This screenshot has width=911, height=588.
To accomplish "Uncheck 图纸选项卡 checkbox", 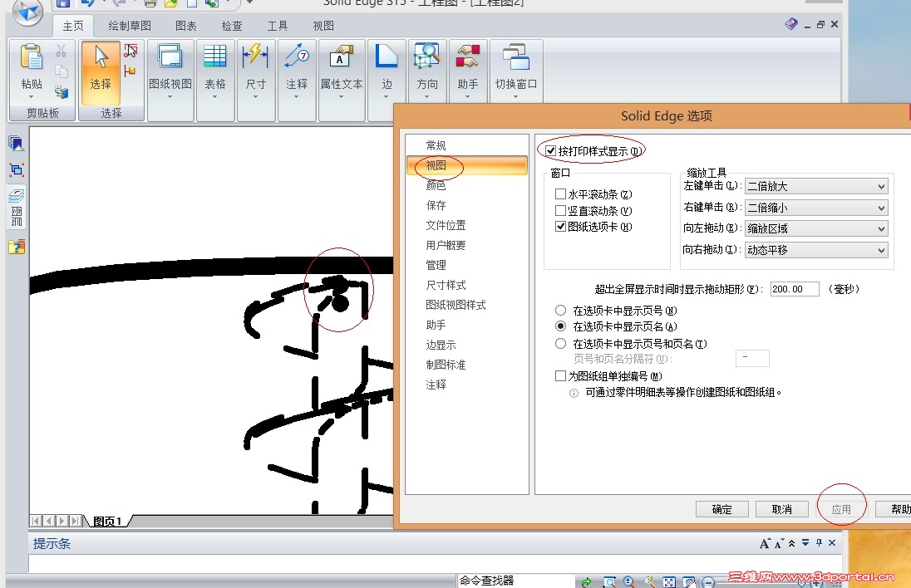I will click(561, 227).
